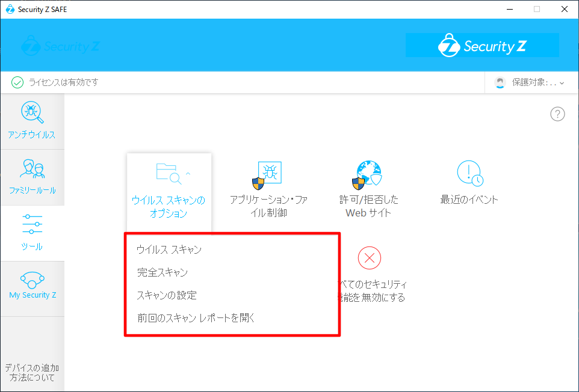Viewport: 579px width, 392px height.
Task: Open the Antivirus sidebar tab
Action: pyautogui.click(x=32, y=121)
